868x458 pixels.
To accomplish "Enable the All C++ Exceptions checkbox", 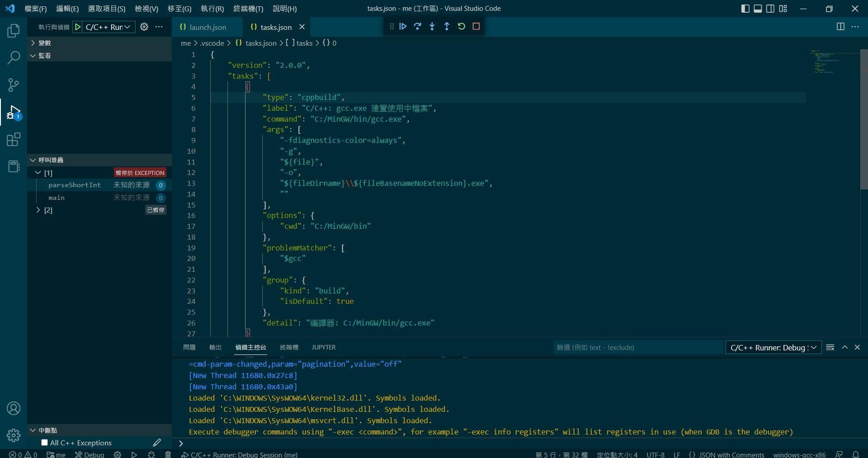I will pos(44,443).
